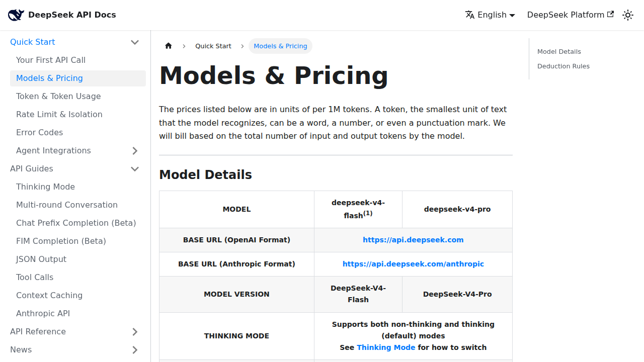Screen dimensions: 644x362
Task: Expand the News sidebar chevron
Action: tap(135, 350)
